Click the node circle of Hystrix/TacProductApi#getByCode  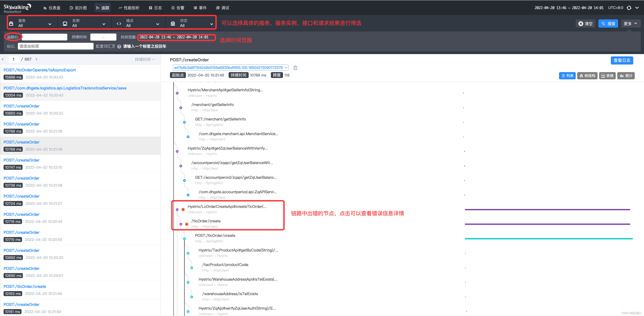[x=188, y=253]
